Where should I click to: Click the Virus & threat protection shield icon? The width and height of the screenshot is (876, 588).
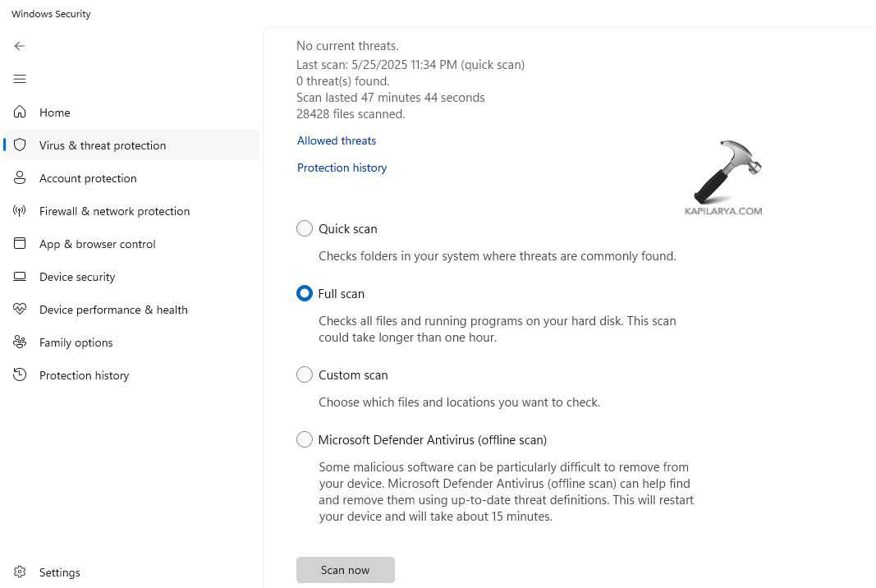pos(20,145)
